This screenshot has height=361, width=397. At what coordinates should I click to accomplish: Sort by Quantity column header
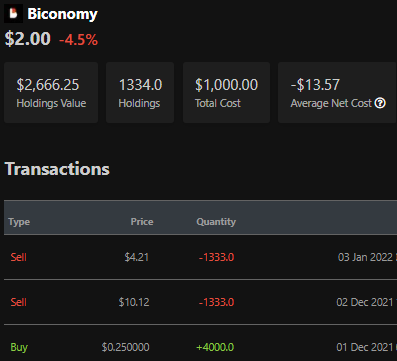click(216, 222)
